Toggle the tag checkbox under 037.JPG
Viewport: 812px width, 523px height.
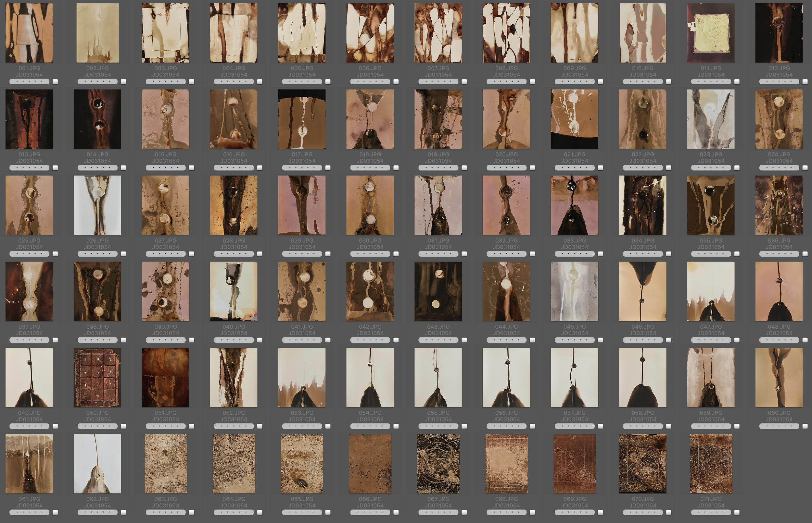click(x=56, y=340)
